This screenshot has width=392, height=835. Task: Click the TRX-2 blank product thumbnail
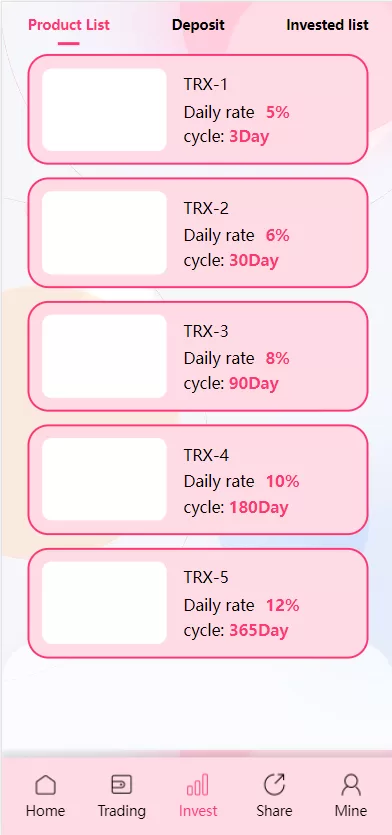coord(104,233)
